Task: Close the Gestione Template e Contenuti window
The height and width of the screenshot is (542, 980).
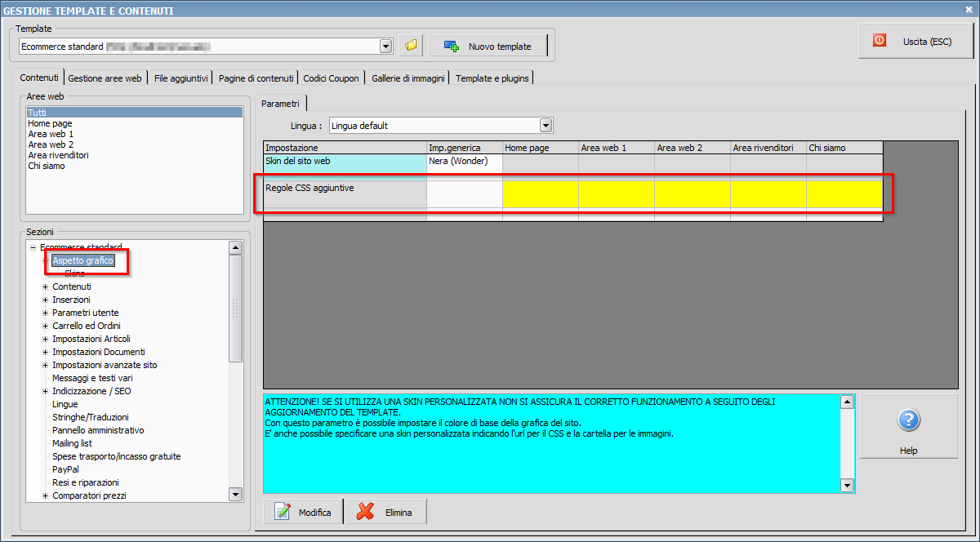Action: click(x=970, y=10)
